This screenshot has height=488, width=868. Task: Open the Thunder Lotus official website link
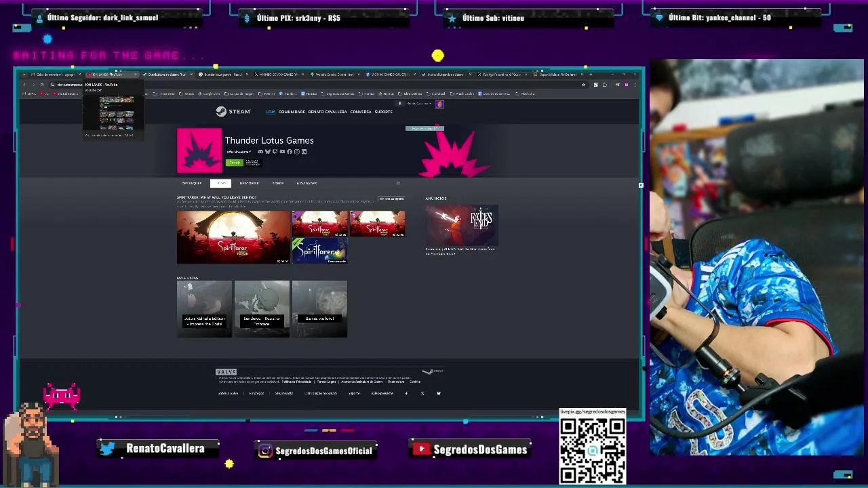[x=238, y=152]
